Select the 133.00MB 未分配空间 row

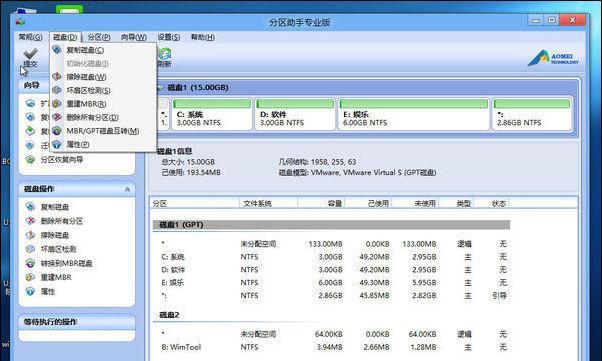[x=331, y=243]
